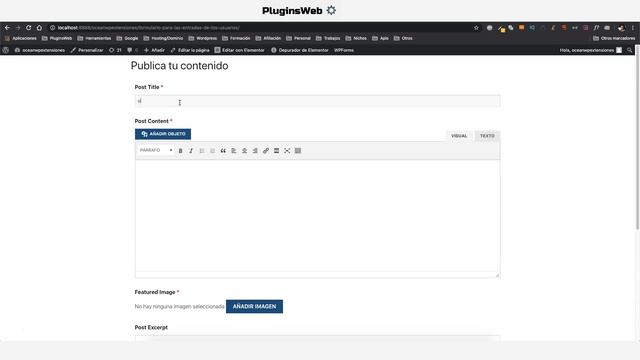
Task: Open the Hosting/Dominio bookmark folder
Action: pyautogui.click(x=163, y=38)
